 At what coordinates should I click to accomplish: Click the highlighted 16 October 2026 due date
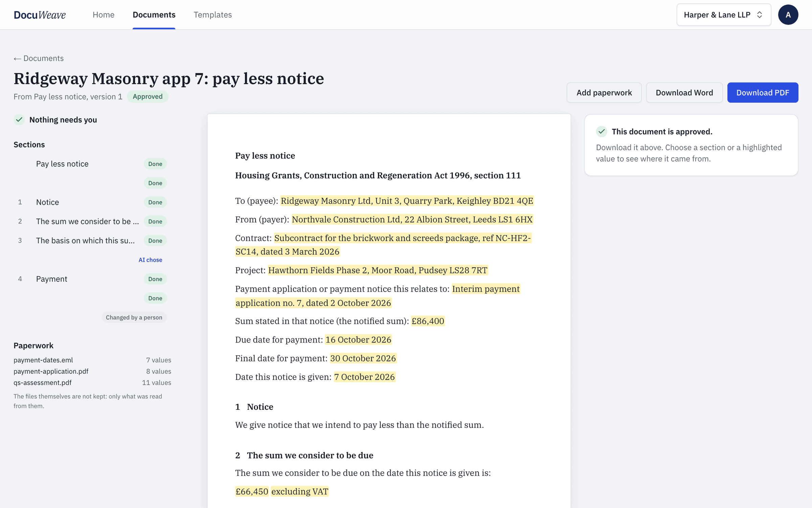[358, 340]
